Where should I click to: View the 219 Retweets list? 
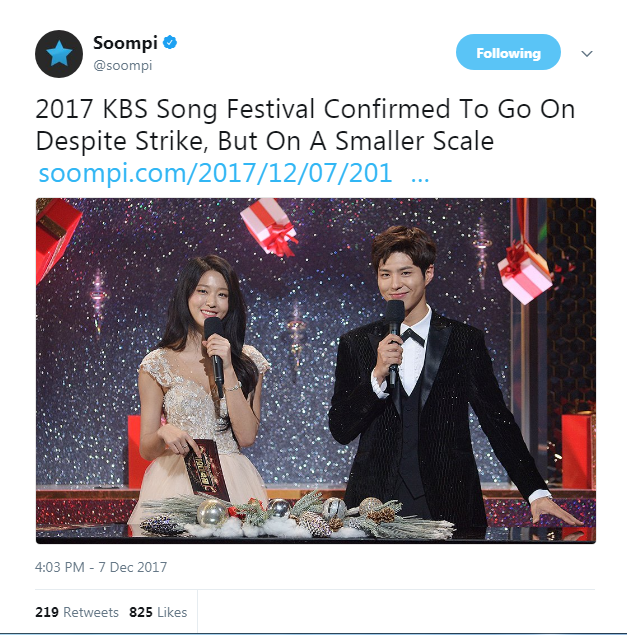77,612
